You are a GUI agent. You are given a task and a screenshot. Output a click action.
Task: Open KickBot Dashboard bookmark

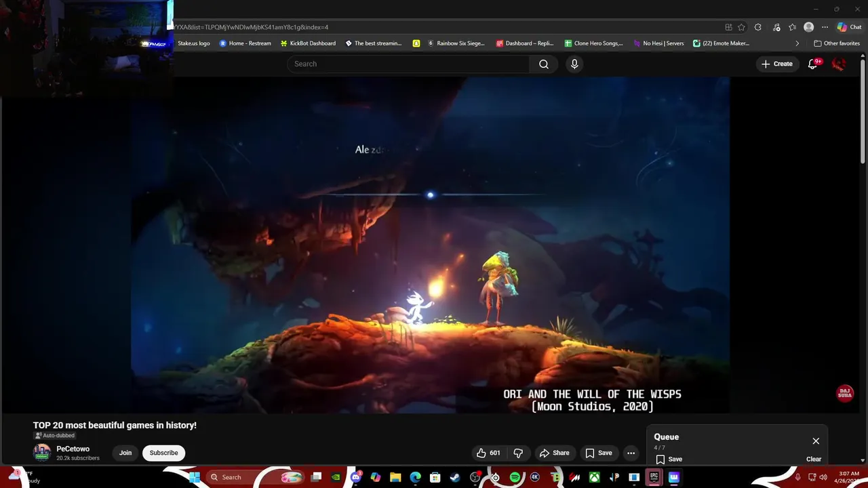[x=308, y=43]
